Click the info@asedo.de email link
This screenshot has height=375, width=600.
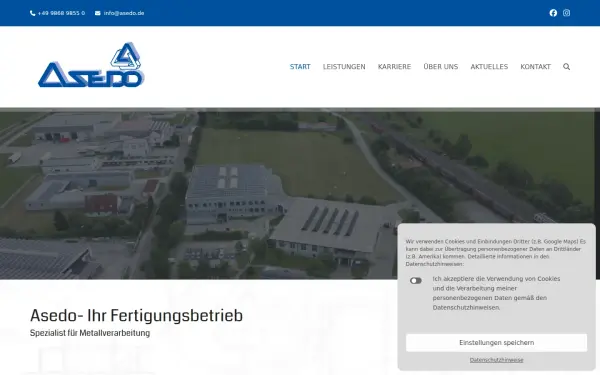coord(124,13)
